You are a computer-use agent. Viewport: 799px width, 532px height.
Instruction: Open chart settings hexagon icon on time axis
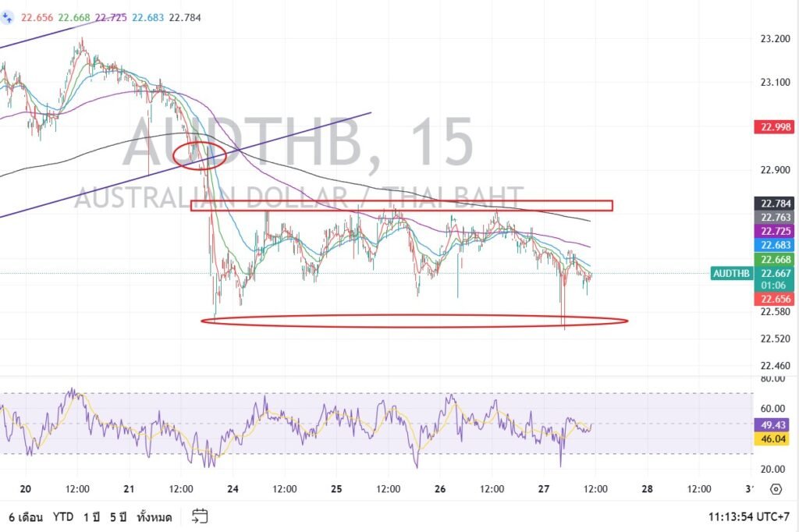[x=776, y=489]
